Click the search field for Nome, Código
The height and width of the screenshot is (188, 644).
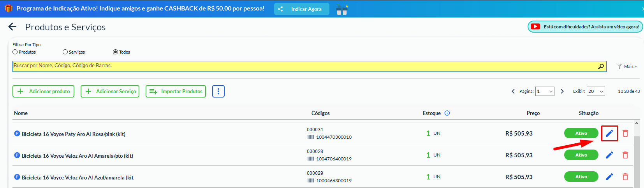304,66
